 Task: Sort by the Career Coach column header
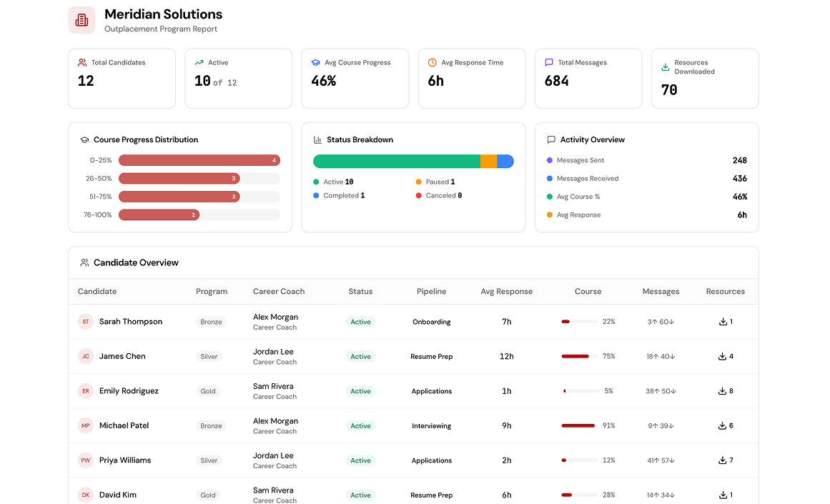coord(279,292)
